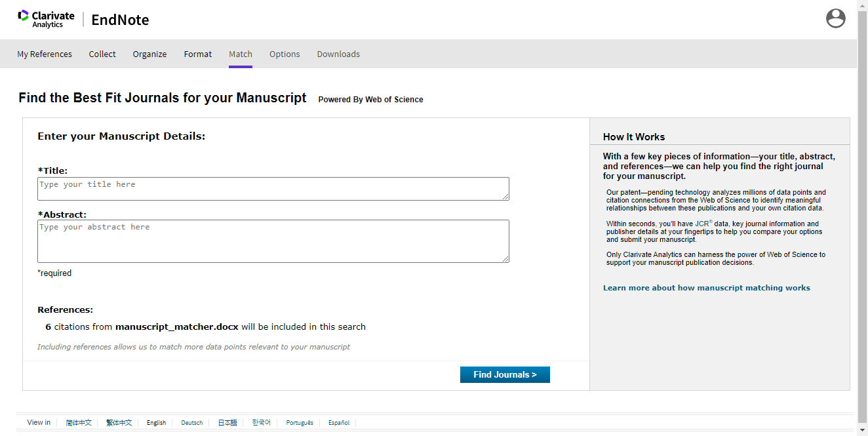The width and height of the screenshot is (868, 436).
Task: Switch language to Simplified Chinese (简体中文)
Action: pos(79,423)
